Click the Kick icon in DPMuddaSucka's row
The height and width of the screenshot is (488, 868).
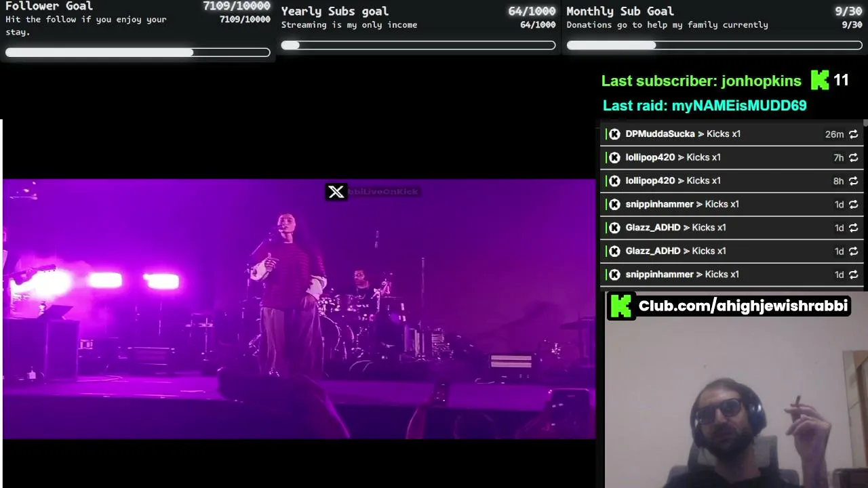click(x=614, y=134)
